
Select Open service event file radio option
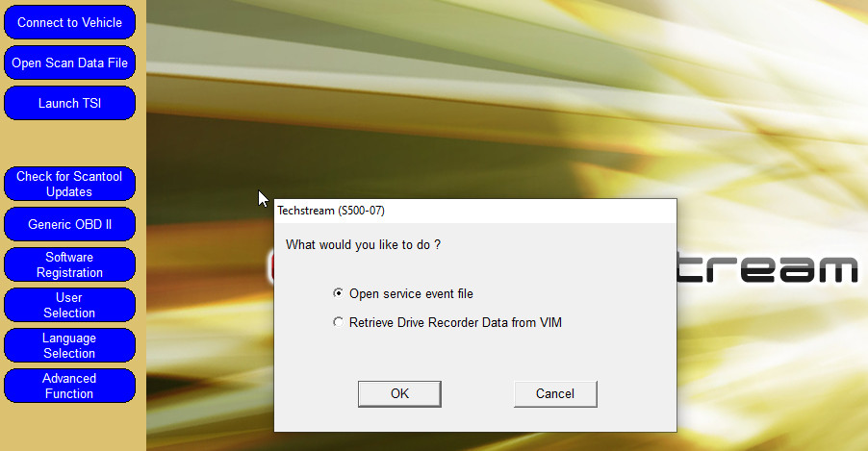point(403,294)
